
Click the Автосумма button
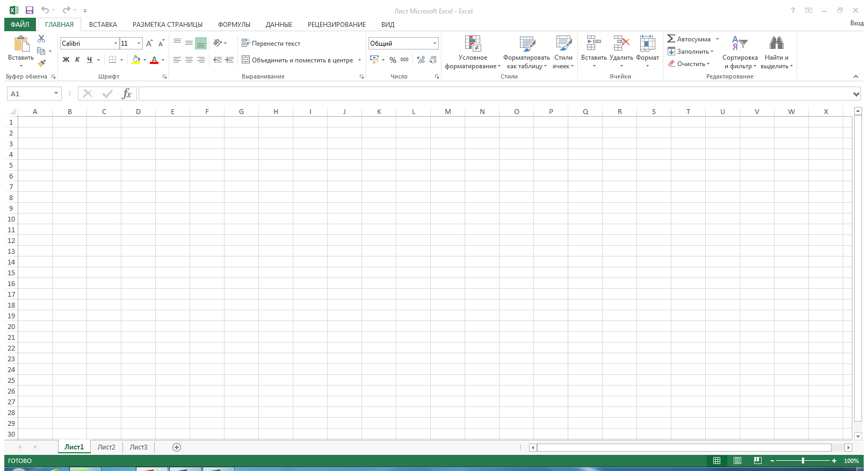tap(689, 39)
